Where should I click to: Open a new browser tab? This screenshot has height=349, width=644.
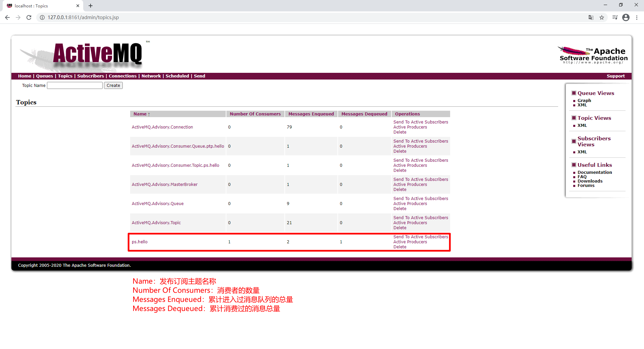tap(91, 6)
